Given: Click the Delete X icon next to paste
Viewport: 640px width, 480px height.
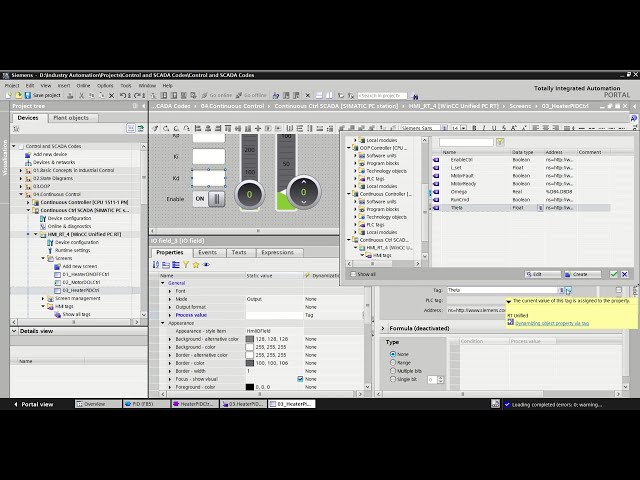Looking at the screenshot, I should (x=111, y=96).
